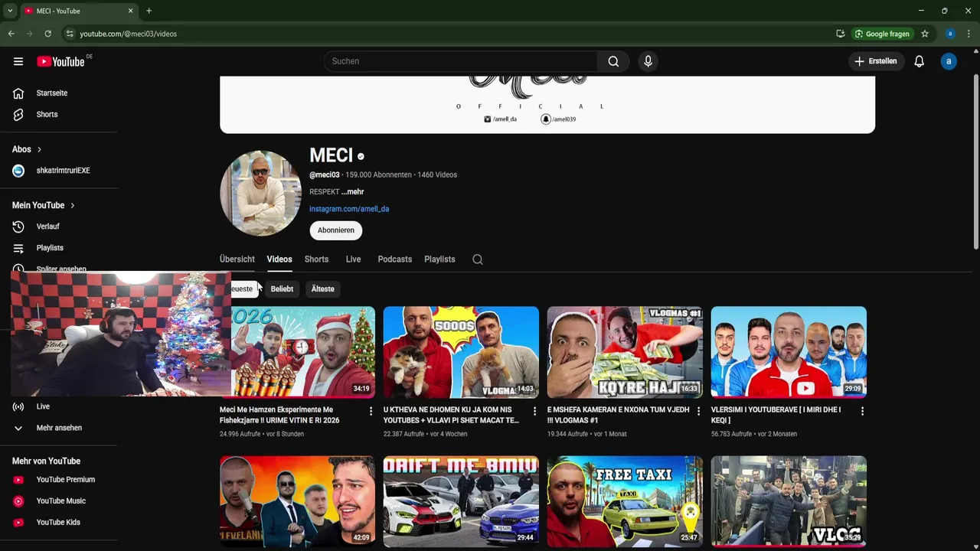Expand the Abos section
980x551 pixels.
[27, 149]
